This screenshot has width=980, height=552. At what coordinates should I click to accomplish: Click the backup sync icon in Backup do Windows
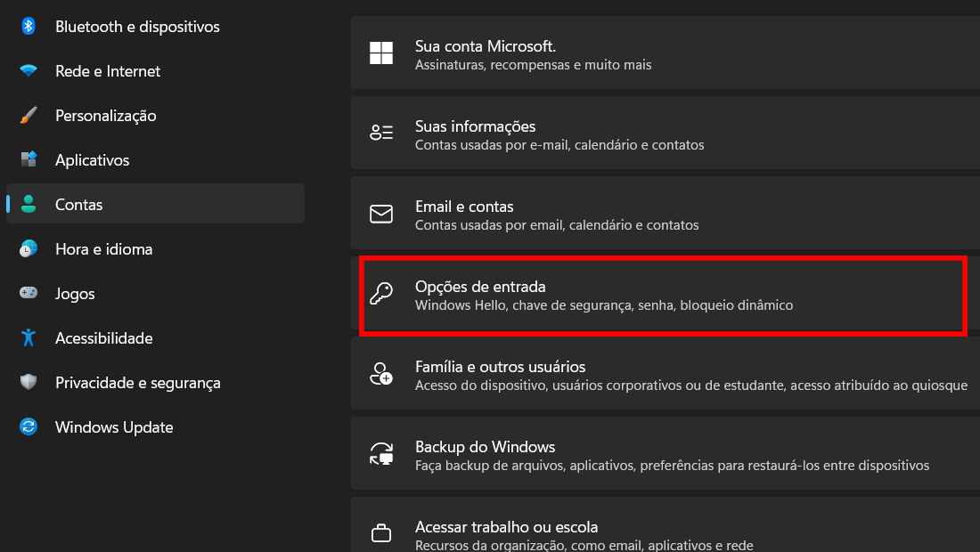point(381,454)
